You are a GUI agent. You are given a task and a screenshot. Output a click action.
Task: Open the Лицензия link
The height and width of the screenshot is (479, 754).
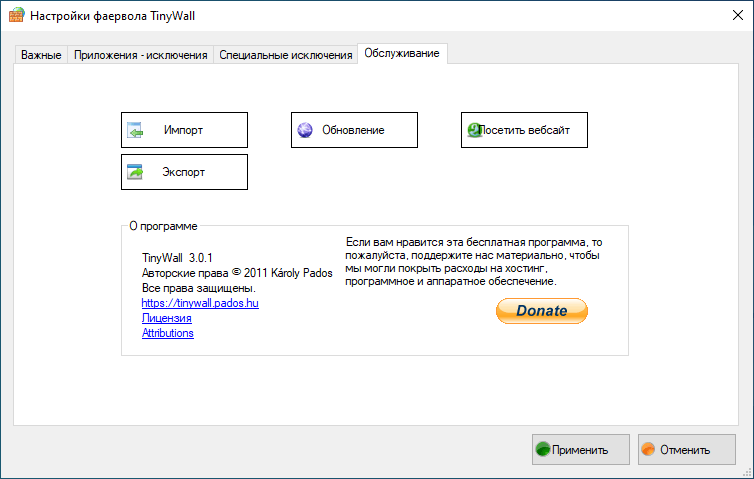166,318
